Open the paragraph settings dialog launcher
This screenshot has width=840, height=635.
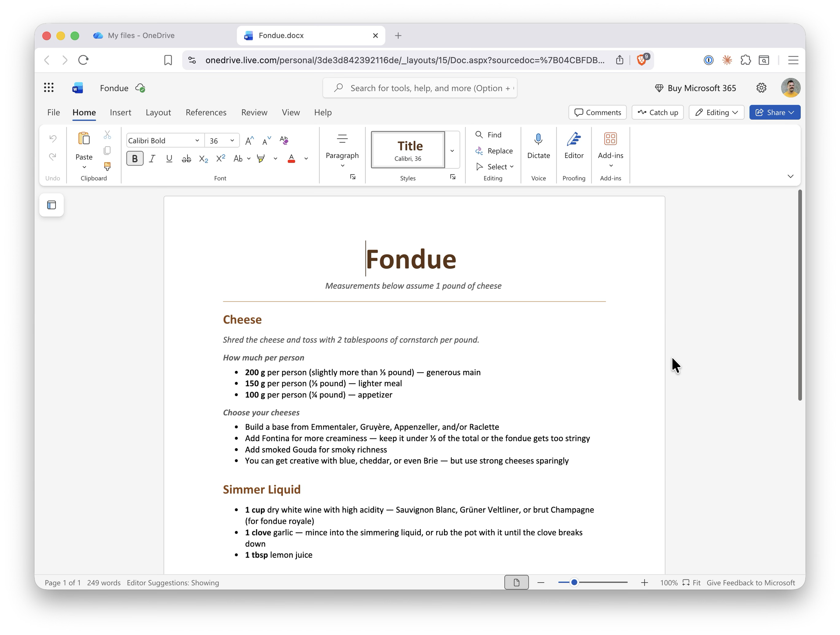point(353,177)
